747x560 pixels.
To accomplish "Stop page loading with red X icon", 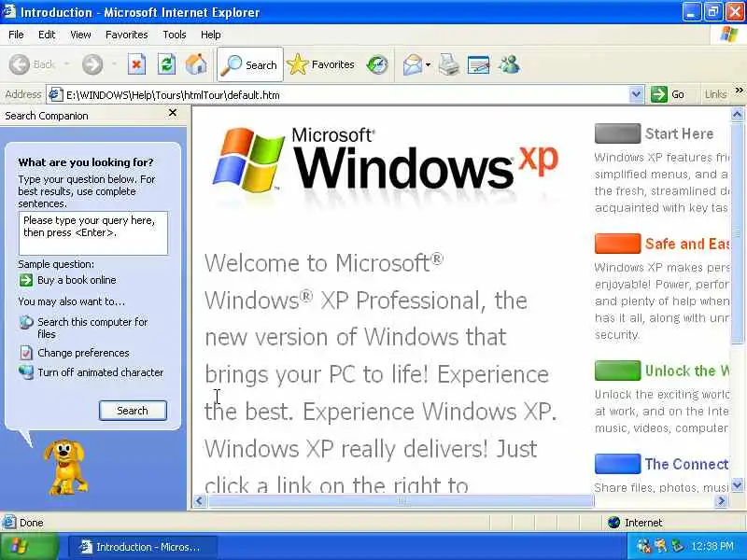I will 136,64.
